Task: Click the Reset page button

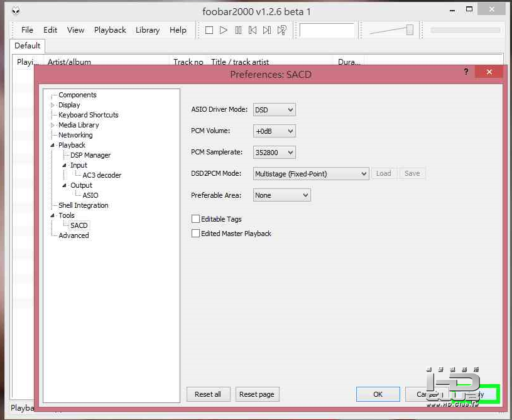Action: (257, 394)
